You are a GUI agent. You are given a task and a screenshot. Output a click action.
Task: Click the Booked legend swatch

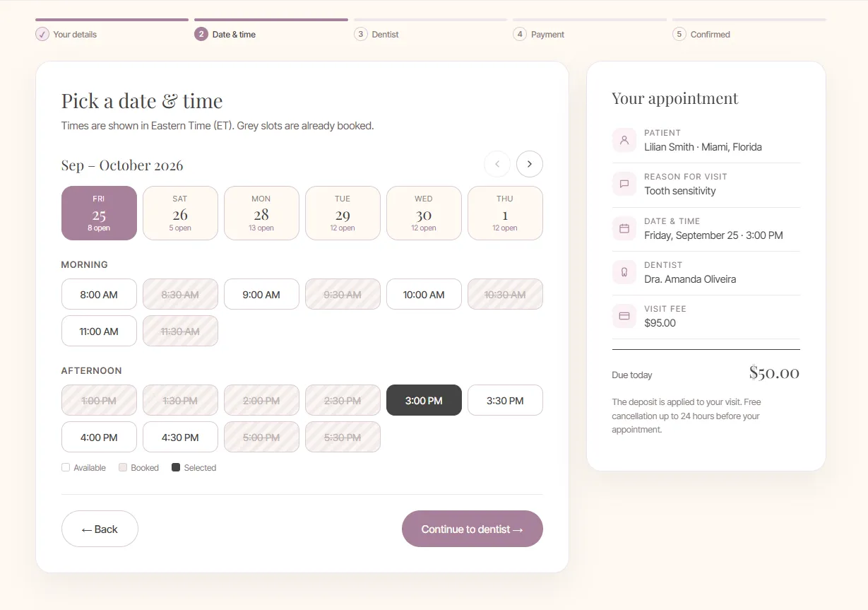coord(123,467)
